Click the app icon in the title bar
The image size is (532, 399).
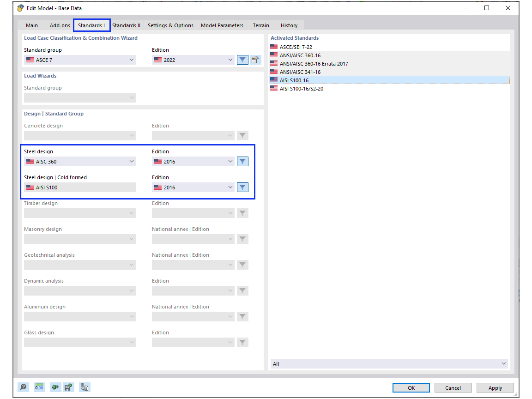(x=21, y=8)
